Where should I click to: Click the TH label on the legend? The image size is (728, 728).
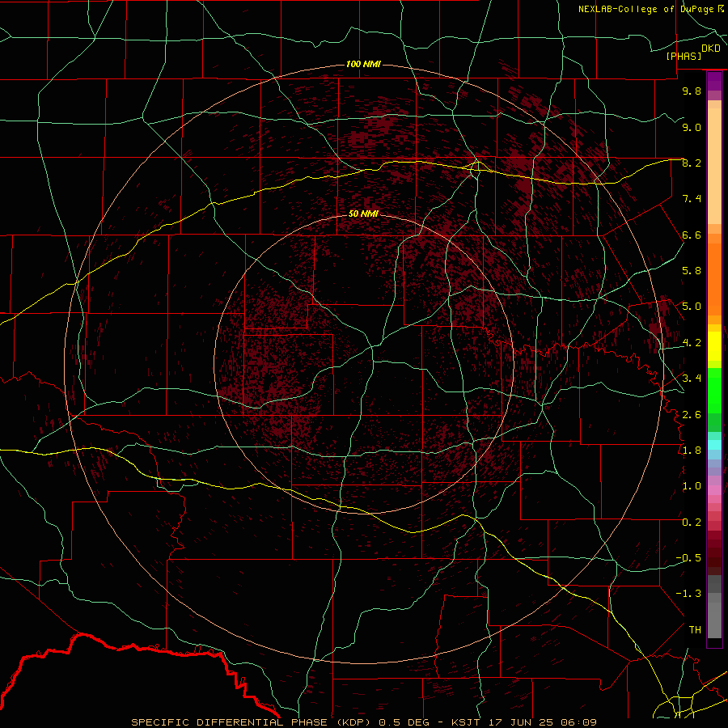[695, 630]
